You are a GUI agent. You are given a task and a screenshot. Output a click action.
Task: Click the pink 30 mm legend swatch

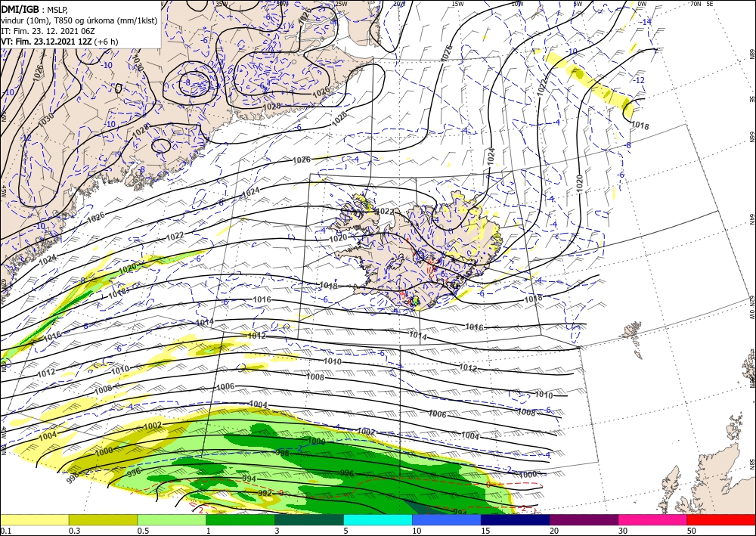(653, 519)
